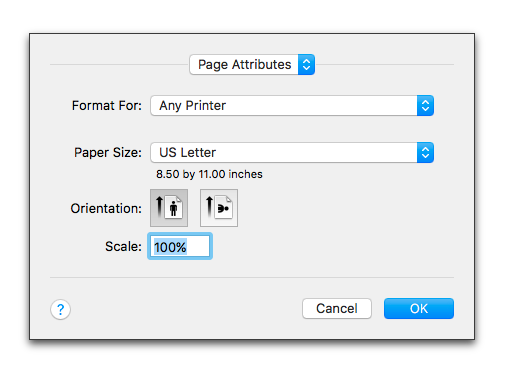Select portrait page orientation
Image resolution: width=505 pixels, height=372 pixels.
coord(169,208)
